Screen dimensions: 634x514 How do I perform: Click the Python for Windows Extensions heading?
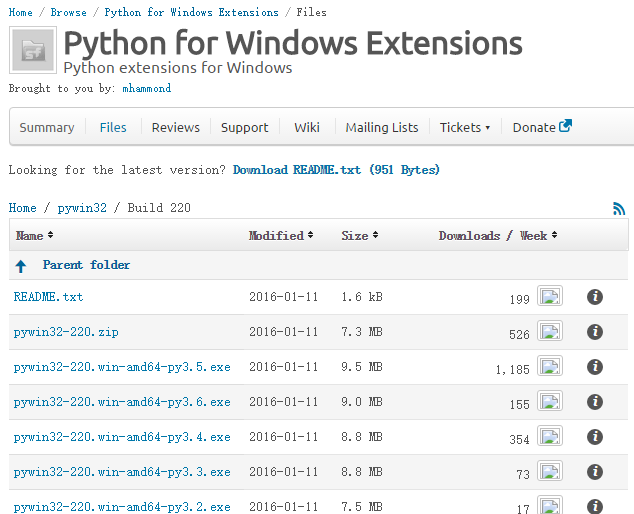(293, 43)
